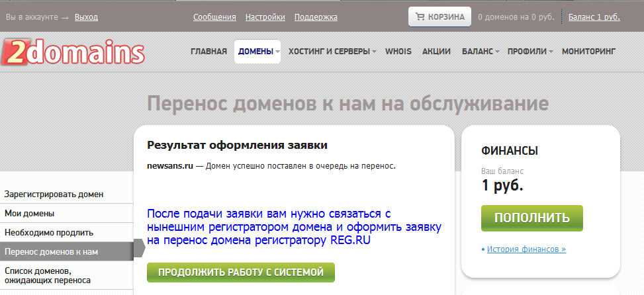Expand the Профили dropdown arrow
This screenshot has width=644, height=295.
551,52
